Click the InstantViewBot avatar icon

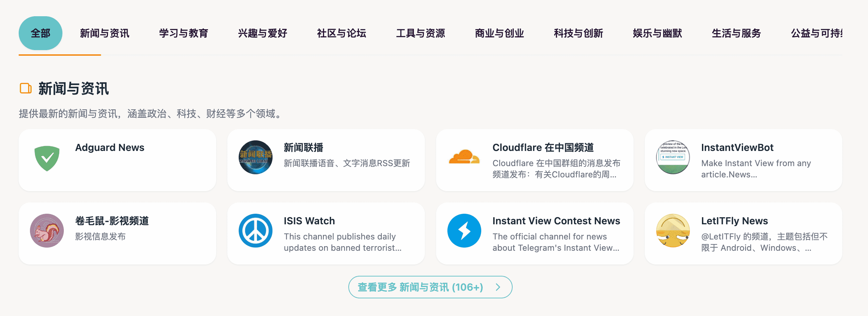coord(673,157)
